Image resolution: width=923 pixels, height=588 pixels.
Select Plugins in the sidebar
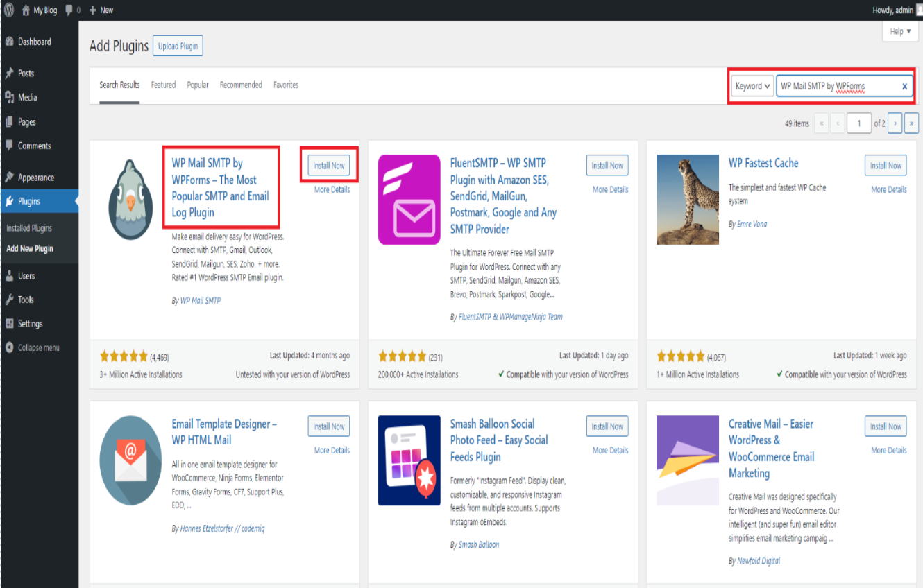39,201
